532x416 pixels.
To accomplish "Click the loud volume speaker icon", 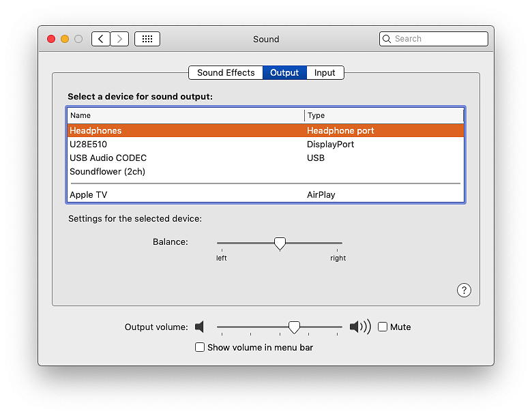I will [360, 327].
